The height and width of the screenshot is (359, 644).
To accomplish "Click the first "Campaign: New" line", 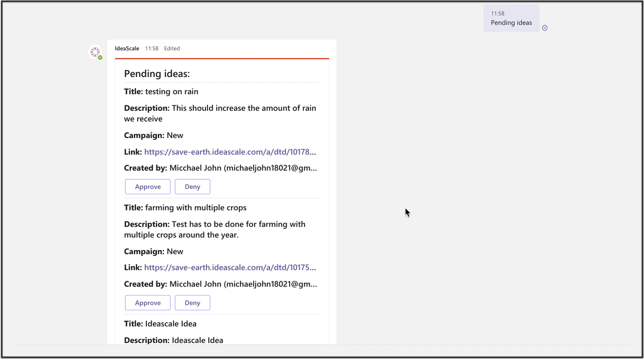I will 153,136.
